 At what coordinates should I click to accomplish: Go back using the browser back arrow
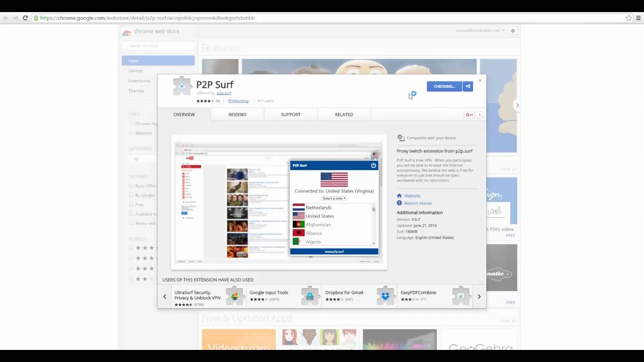pyautogui.click(x=6, y=18)
